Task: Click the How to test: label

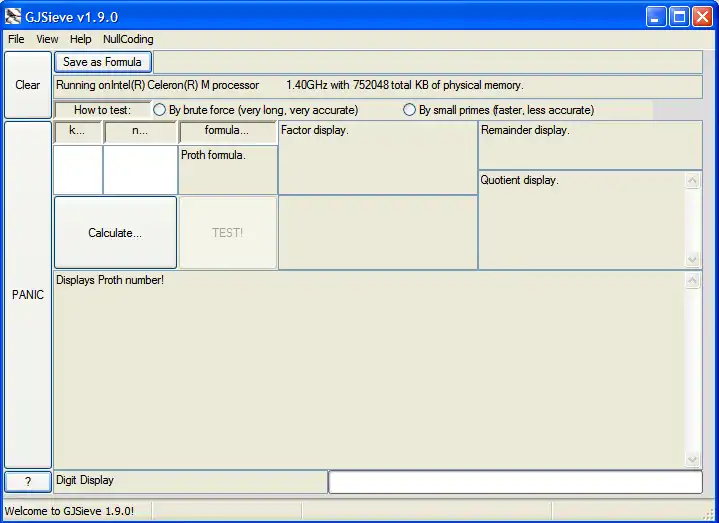Action: (x=102, y=110)
